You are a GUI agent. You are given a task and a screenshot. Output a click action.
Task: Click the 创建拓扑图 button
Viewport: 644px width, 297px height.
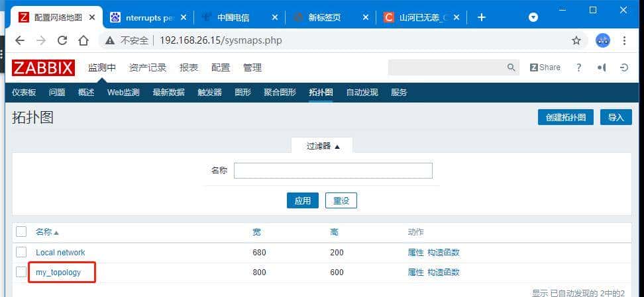point(566,117)
